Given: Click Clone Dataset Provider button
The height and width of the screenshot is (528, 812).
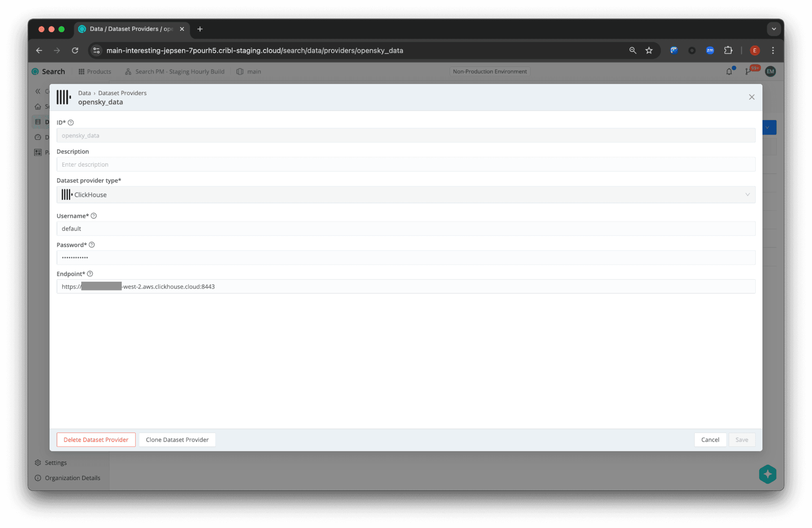Looking at the screenshot, I should coord(177,440).
